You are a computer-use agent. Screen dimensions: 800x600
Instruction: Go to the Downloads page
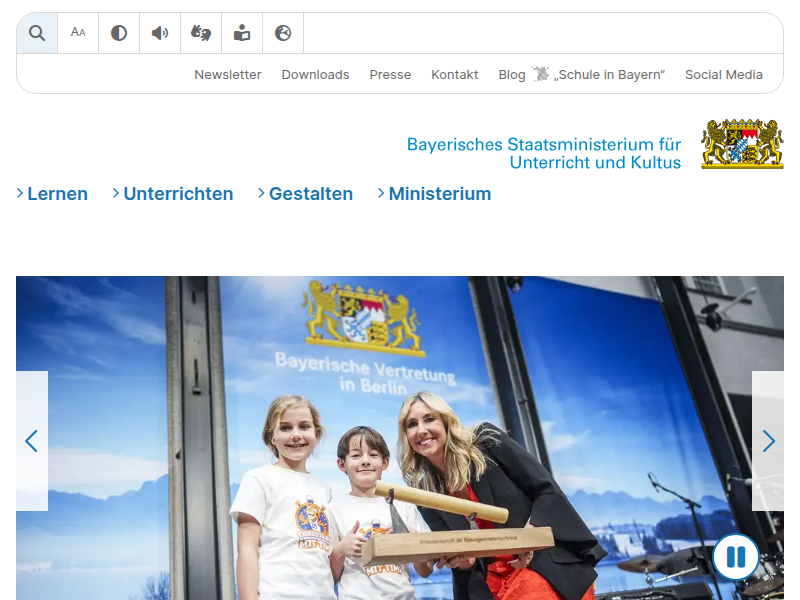[315, 75]
